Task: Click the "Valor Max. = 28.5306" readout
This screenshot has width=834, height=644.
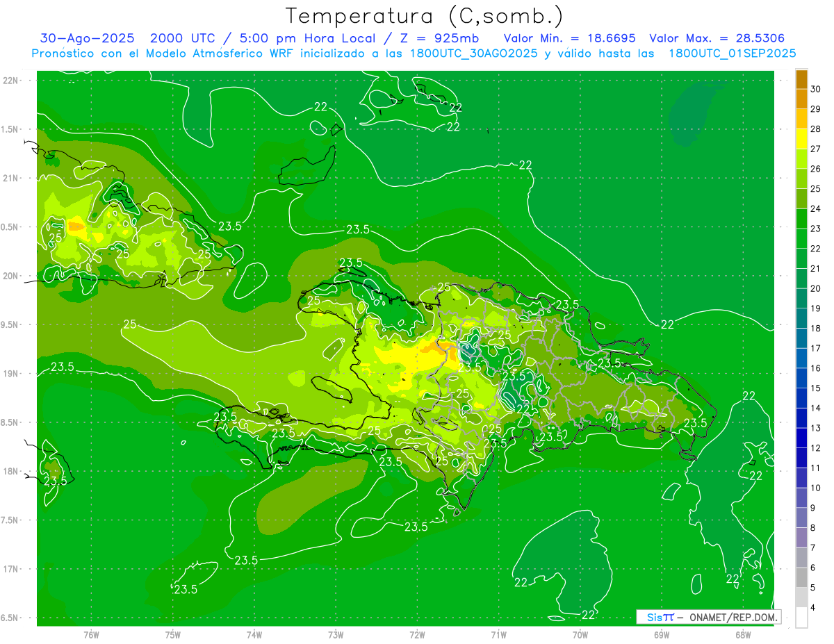Action: click(x=717, y=38)
